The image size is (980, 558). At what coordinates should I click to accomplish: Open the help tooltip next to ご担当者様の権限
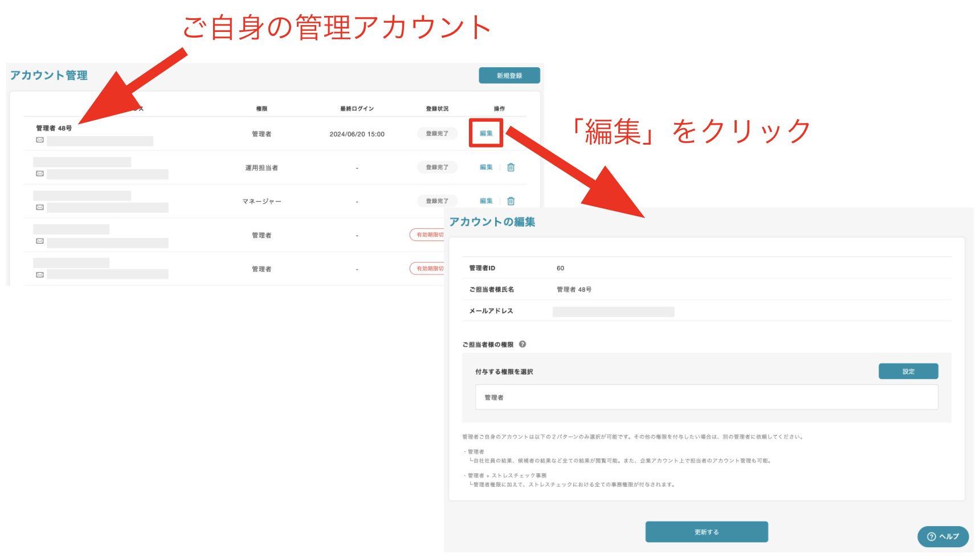click(x=524, y=344)
